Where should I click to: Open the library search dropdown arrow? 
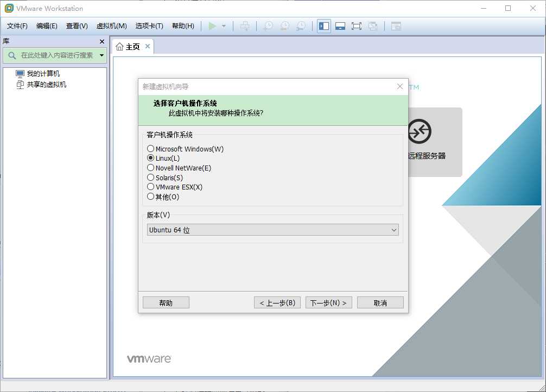pos(101,55)
